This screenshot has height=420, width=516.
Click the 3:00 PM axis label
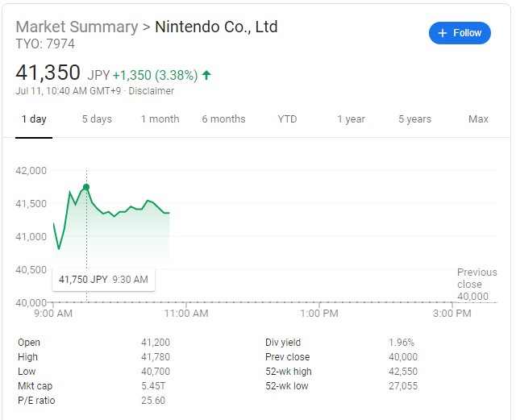point(452,313)
